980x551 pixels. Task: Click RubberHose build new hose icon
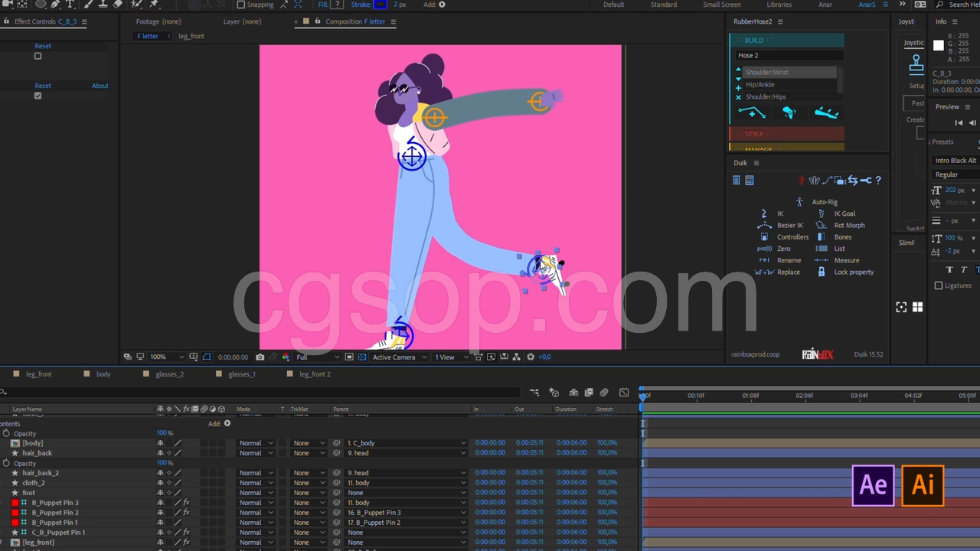point(751,113)
